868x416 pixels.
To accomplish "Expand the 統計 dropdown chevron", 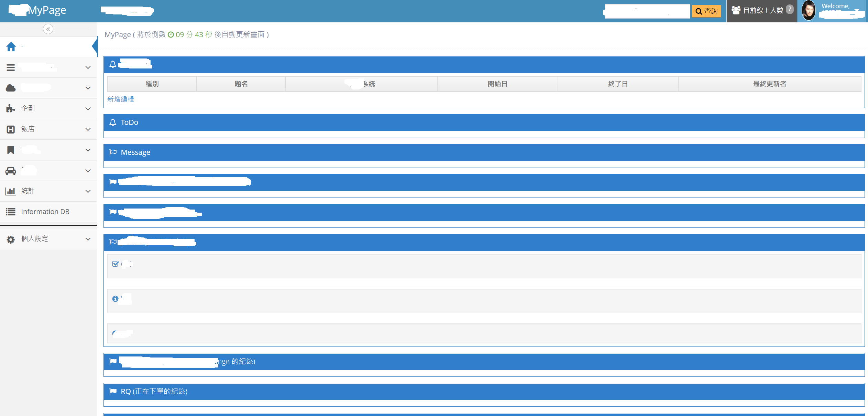I will pyautogui.click(x=88, y=191).
